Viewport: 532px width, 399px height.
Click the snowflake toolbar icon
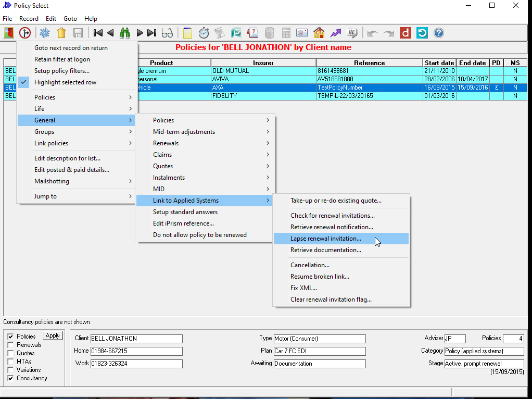45,33
